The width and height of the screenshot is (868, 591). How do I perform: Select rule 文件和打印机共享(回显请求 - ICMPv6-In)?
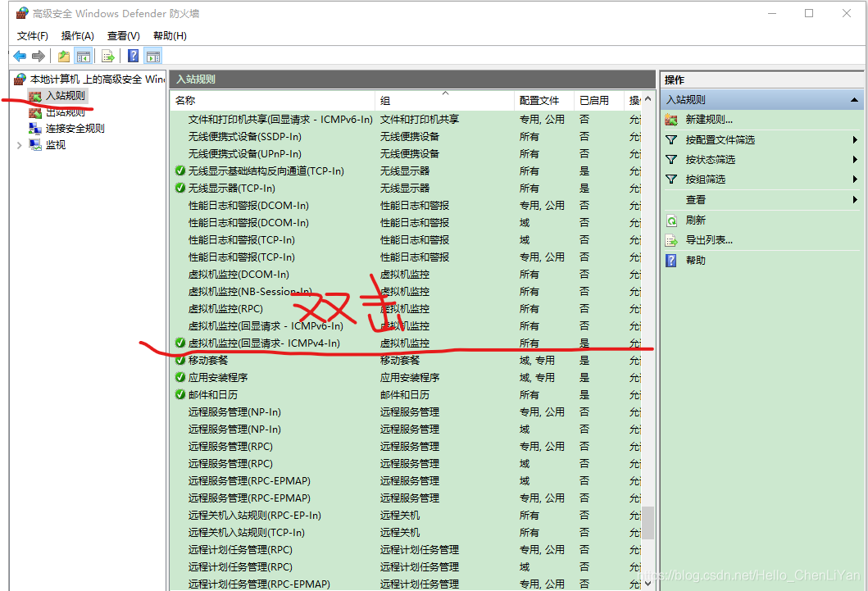pos(280,120)
